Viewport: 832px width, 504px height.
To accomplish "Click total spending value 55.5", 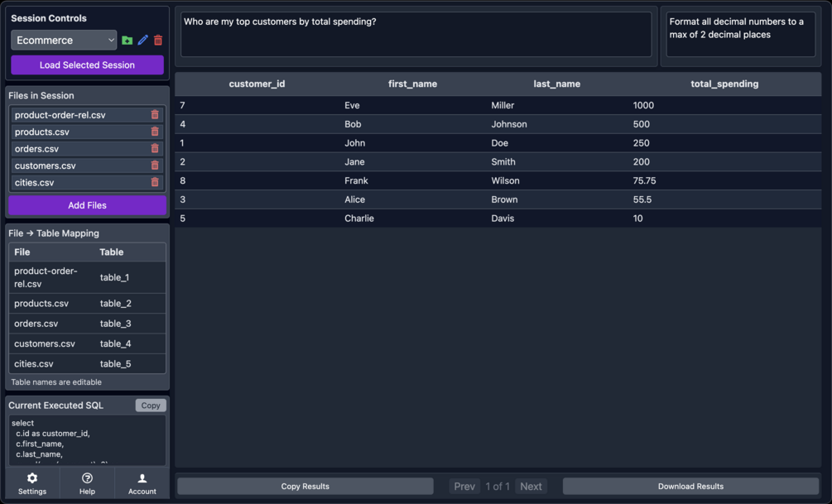I will point(642,200).
